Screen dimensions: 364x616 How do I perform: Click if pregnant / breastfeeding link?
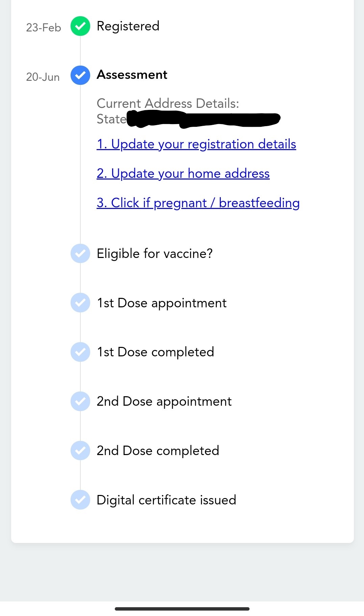pyautogui.click(x=198, y=203)
